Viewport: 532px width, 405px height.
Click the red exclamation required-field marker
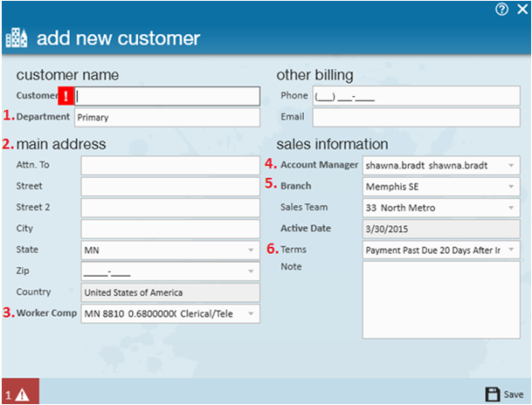(66, 95)
